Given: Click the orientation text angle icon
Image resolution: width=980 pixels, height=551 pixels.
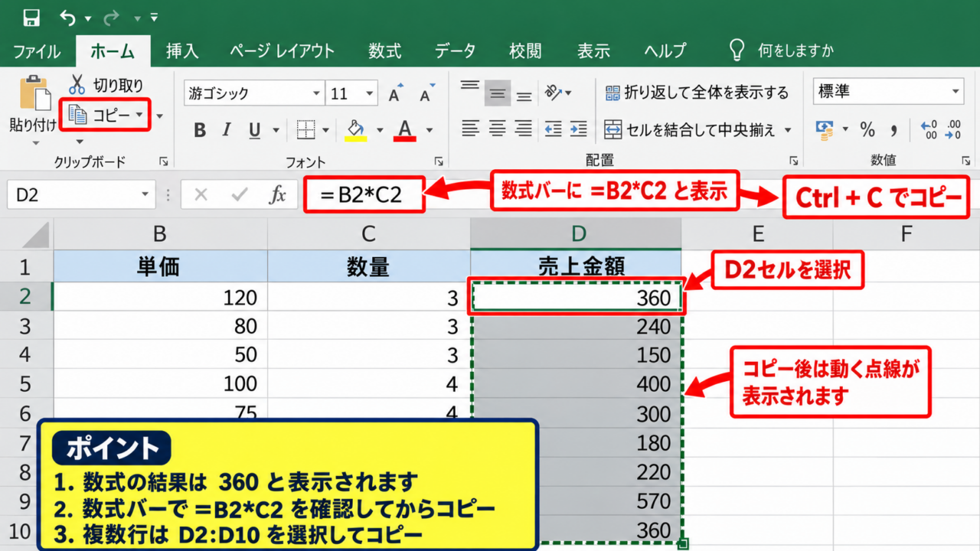Looking at the screenshot, I should pos(554,93).
